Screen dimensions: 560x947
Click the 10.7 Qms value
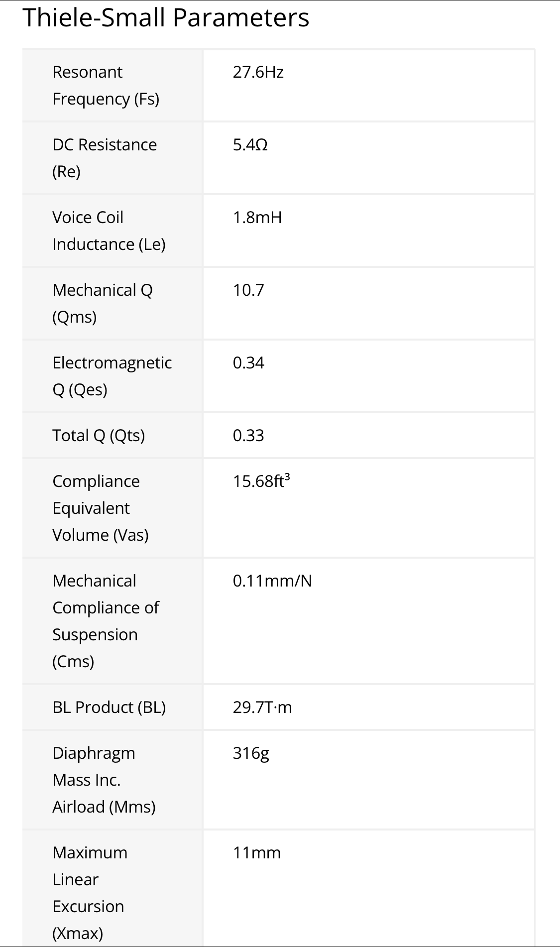coord(248,290)
